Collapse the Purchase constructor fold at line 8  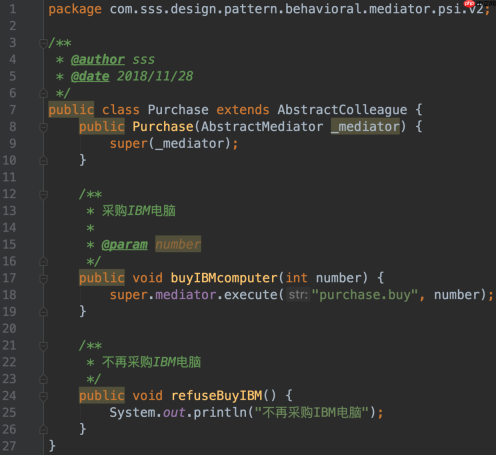click(x=43, y=127)
